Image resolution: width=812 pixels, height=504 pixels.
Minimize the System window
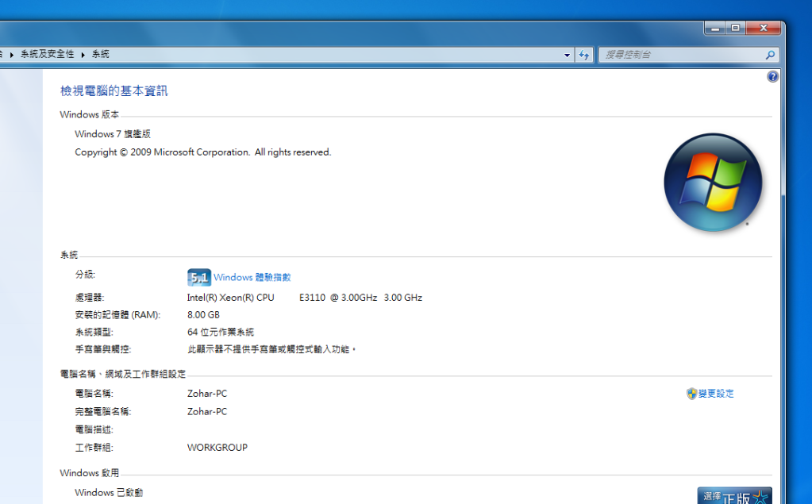point(716,29)
